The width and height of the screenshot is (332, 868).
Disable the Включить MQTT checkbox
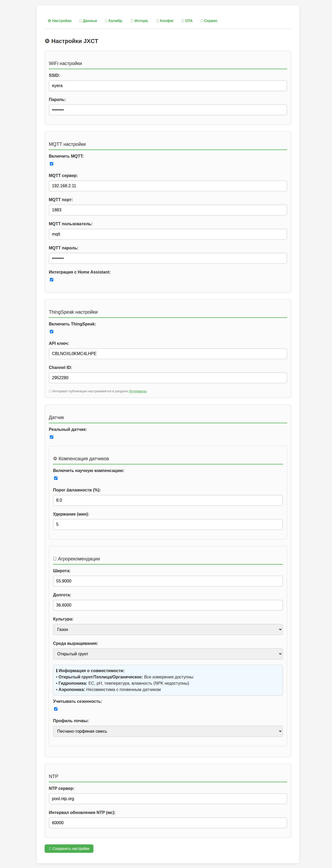pyautogui.click(x=51, y=164)
